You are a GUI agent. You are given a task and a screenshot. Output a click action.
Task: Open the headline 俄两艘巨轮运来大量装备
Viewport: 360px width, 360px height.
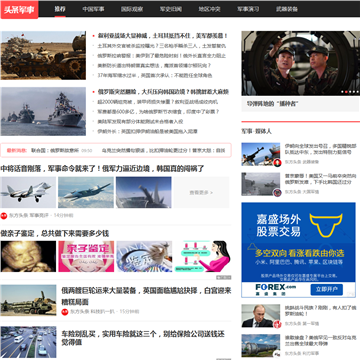tap(146, 296)
